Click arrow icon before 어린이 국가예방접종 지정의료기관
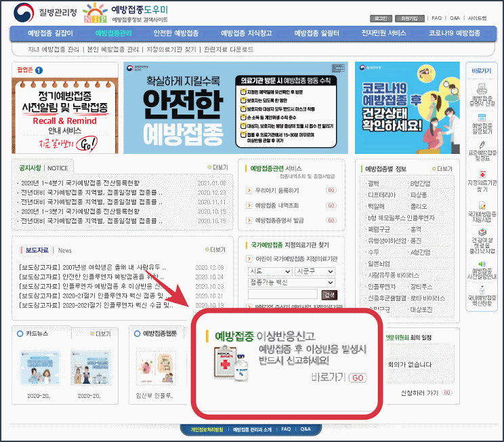504x442 pixels. coord(249,259)
